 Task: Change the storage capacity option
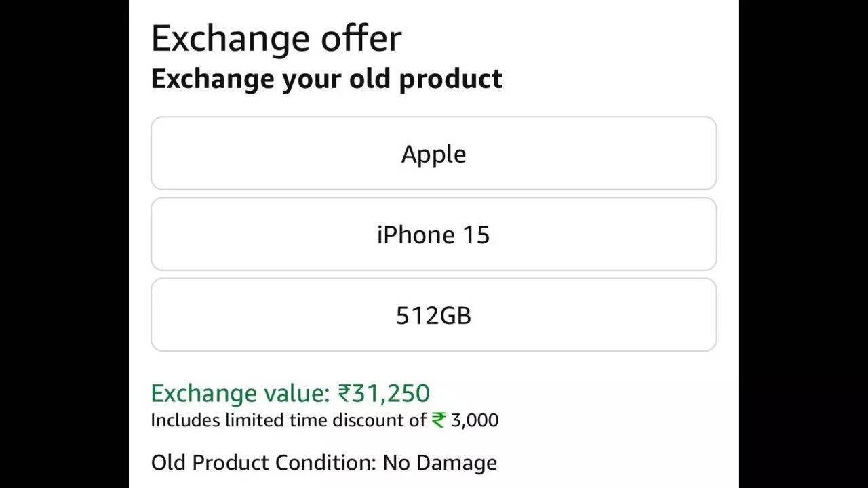point(434,314)
